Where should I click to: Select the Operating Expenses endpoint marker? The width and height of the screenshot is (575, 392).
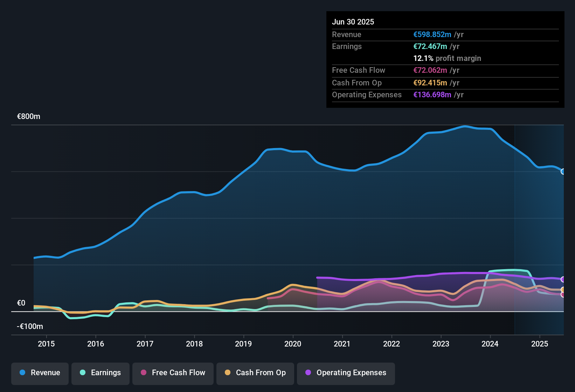point(563,279)
